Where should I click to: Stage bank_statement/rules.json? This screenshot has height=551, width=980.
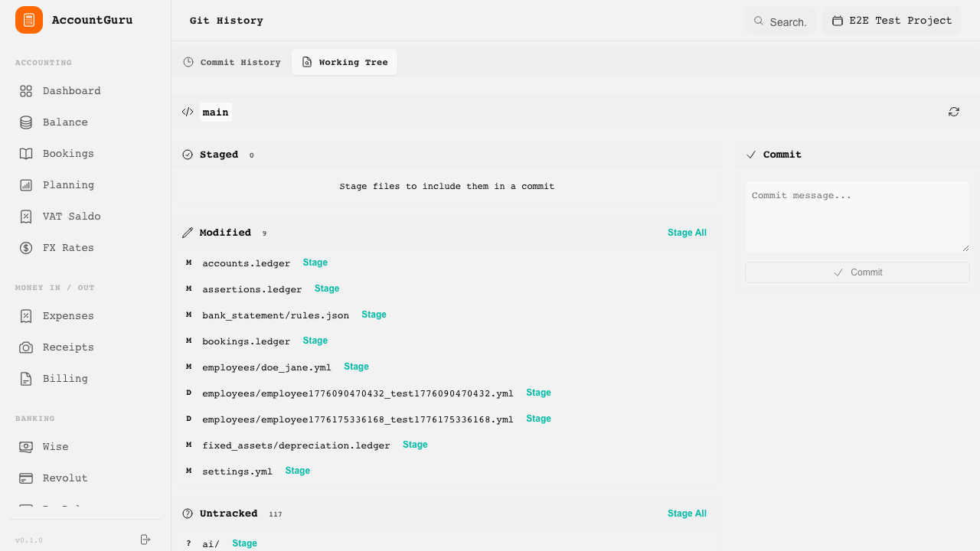[374, 315]
